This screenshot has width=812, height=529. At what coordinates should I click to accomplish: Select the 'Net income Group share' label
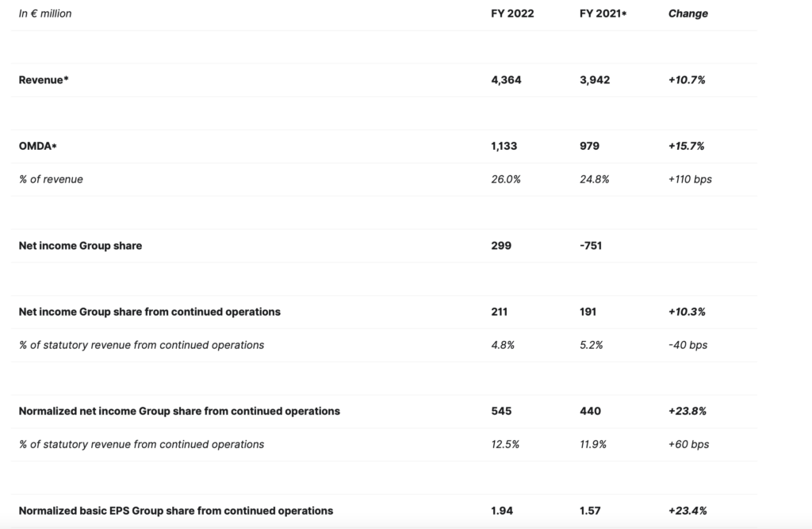pyautogui.click(x=80, y=246)
